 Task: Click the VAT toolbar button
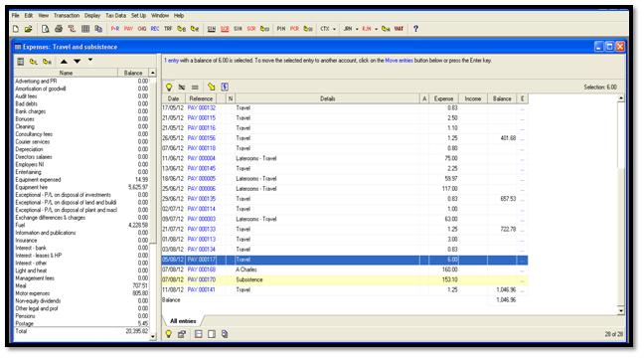399,29
